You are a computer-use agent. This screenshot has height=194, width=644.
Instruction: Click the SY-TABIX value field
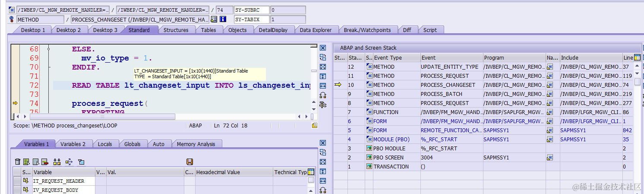click(288, 19)
